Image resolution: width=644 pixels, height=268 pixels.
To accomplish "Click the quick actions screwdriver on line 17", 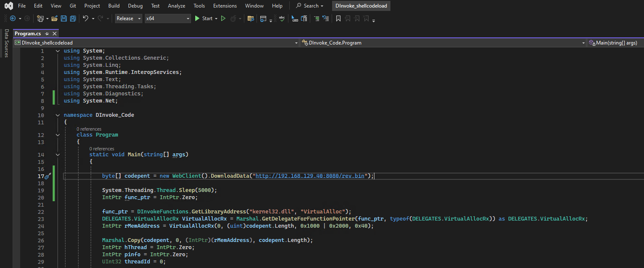I will click(x=47, y=176).
